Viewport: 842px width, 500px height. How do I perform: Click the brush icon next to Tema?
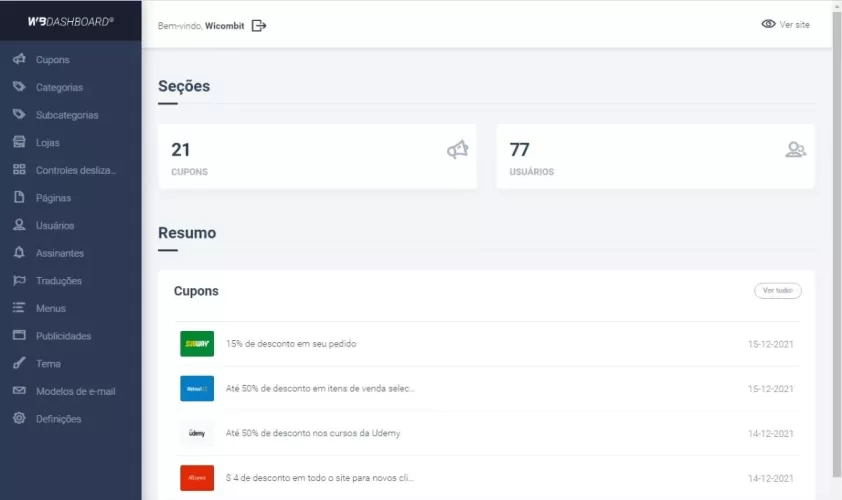tap(19, 364)
